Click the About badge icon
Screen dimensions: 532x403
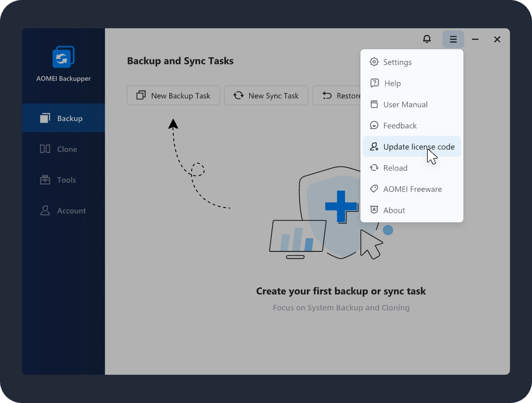point(374,210)
